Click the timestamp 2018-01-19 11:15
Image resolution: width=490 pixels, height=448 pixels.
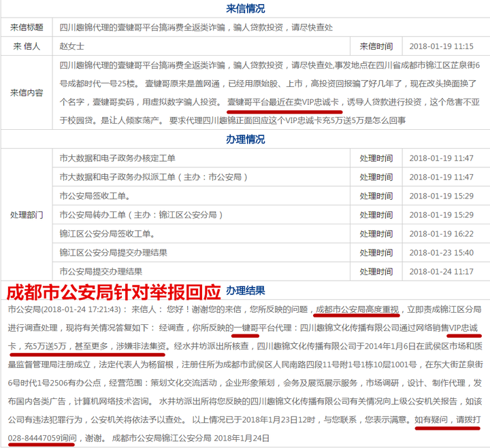[x=441, y=46]
